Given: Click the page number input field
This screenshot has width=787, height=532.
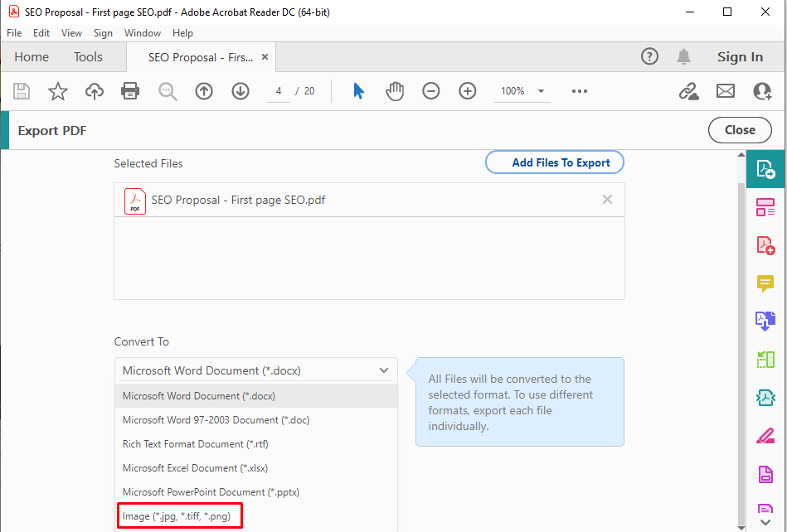Looking at the screenshot, I should tap(279, 91).
